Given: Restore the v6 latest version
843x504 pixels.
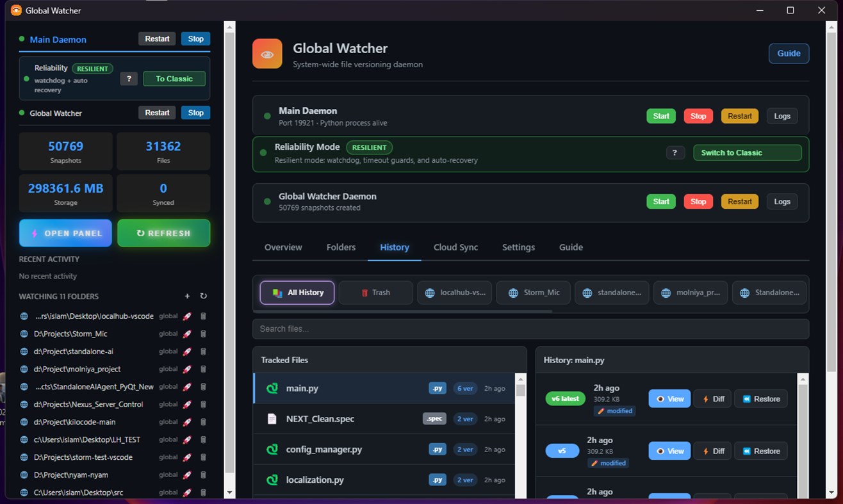Looking at the screenshot, I should pos(761,399).
